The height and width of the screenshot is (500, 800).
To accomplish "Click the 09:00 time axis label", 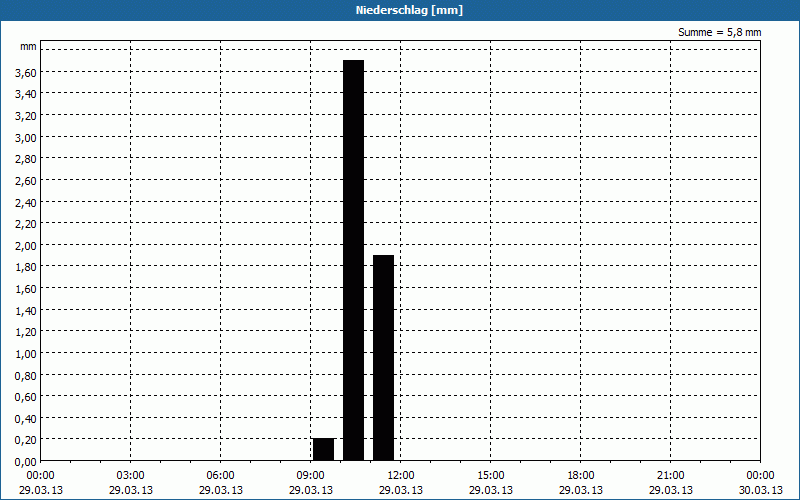I will click(x=310, y=476).
